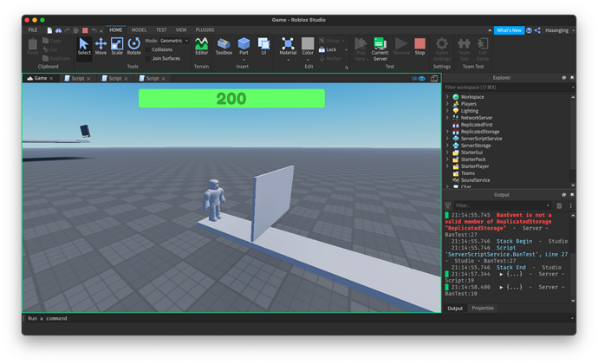
Task: Open Game Settings
Action: 442,49
